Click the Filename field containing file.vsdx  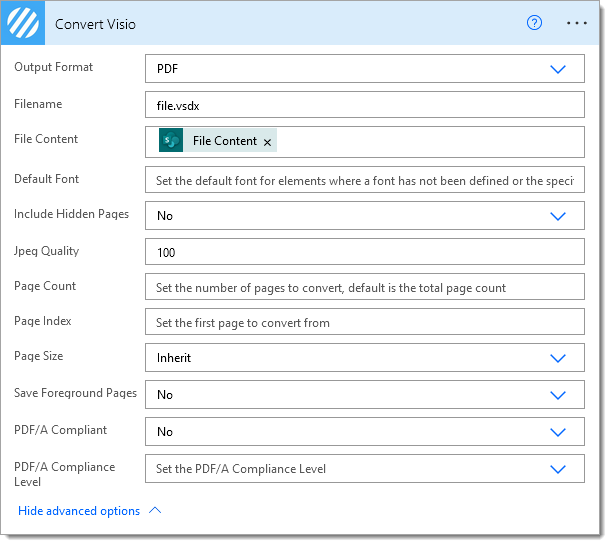(365, 105)
